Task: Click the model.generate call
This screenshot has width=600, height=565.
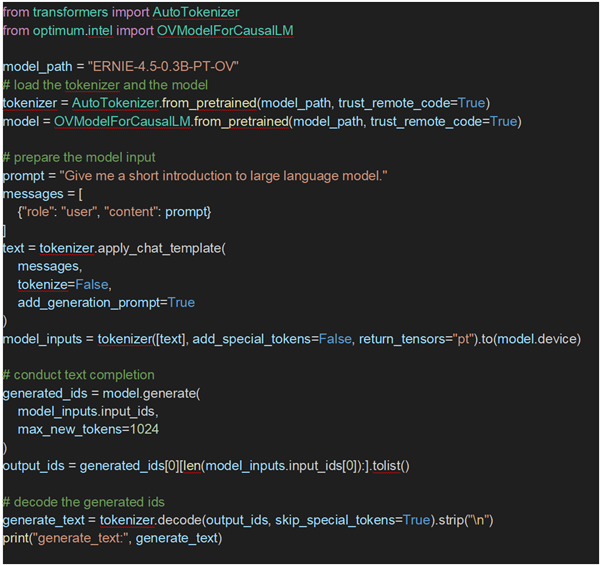Action: pos(151,394)
